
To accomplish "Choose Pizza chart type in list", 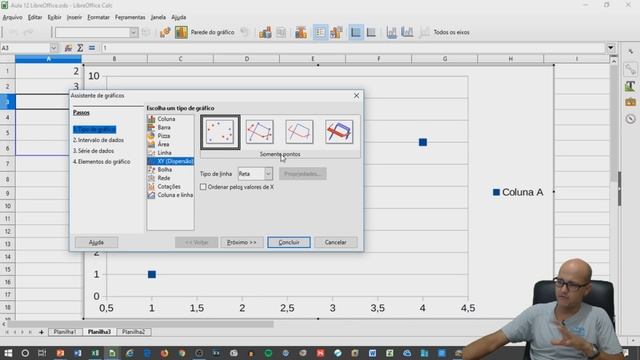I will coord(164,136).
